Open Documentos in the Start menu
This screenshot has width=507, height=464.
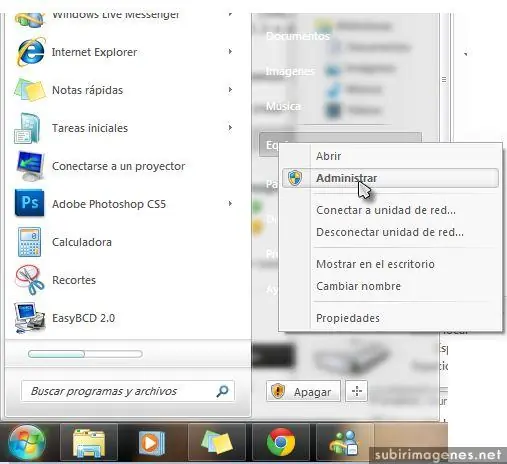point(298,36)
